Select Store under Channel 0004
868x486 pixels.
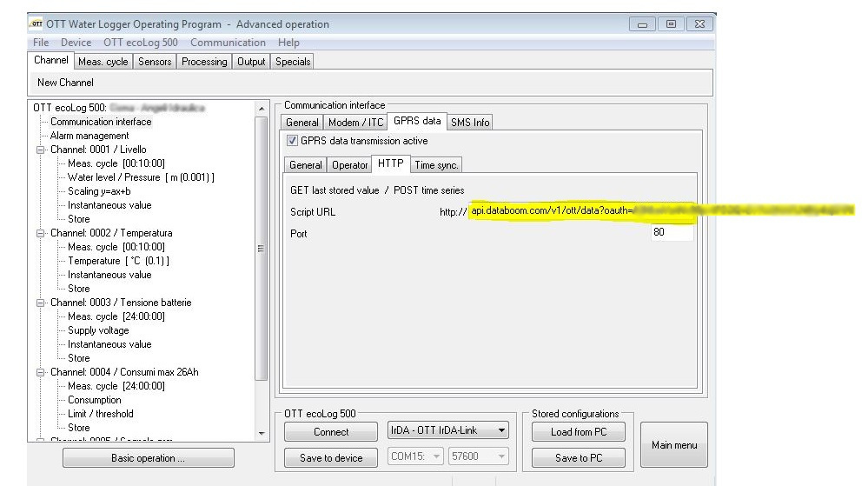point(78,428)
